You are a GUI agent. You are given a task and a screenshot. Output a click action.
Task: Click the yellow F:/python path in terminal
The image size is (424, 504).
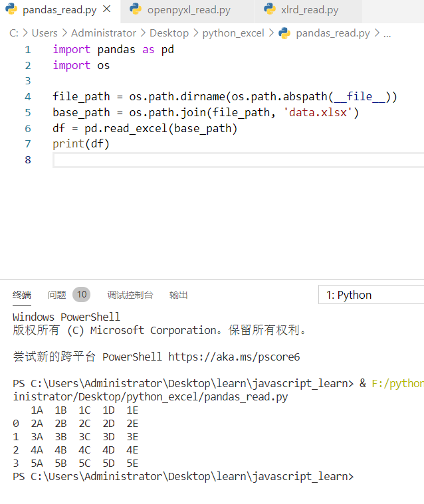(397, 383)
